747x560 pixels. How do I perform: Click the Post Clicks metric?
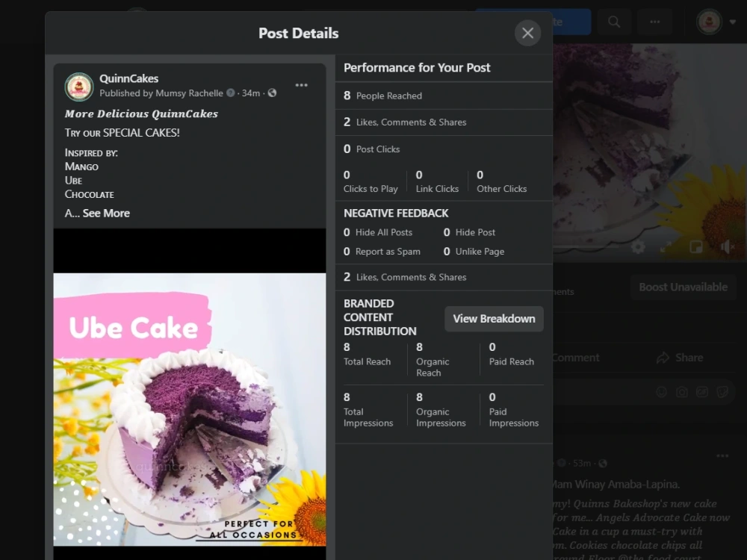(x=371, y=149)
